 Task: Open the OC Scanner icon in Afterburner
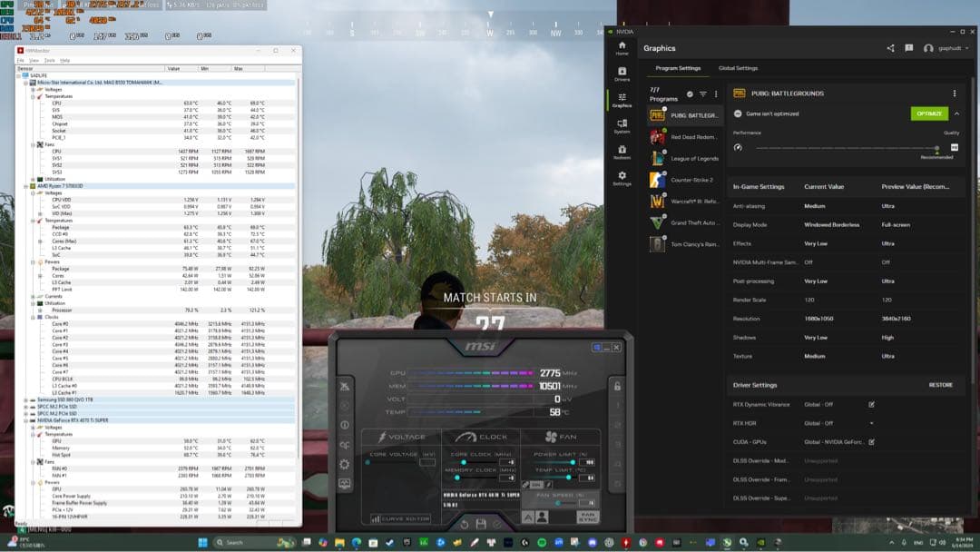click(x=345, y=444)
